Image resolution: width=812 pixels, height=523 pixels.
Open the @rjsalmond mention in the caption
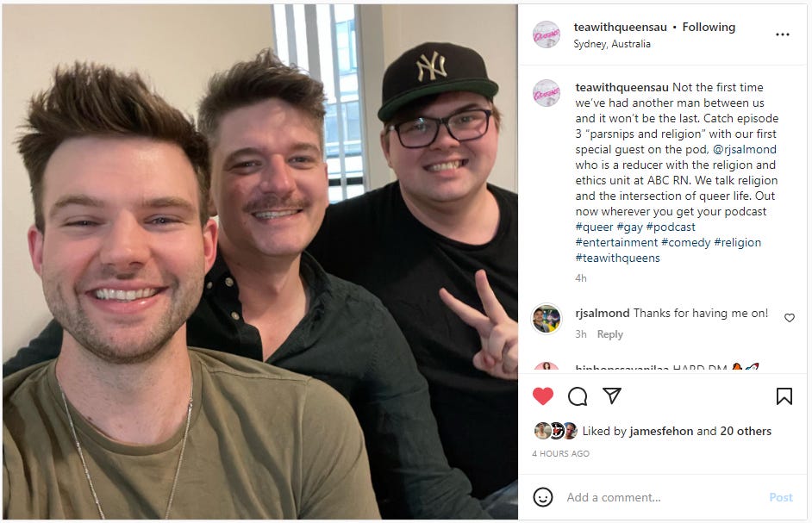[x=745, y=150]
